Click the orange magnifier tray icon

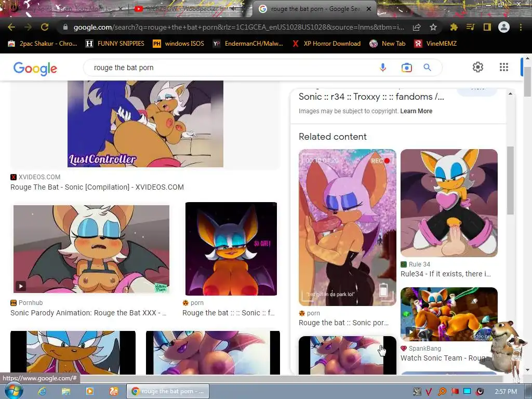click(442, 392)
